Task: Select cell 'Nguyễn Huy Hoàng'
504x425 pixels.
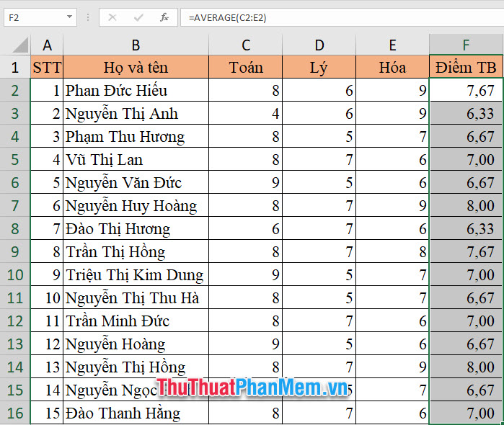Action: 136,205
